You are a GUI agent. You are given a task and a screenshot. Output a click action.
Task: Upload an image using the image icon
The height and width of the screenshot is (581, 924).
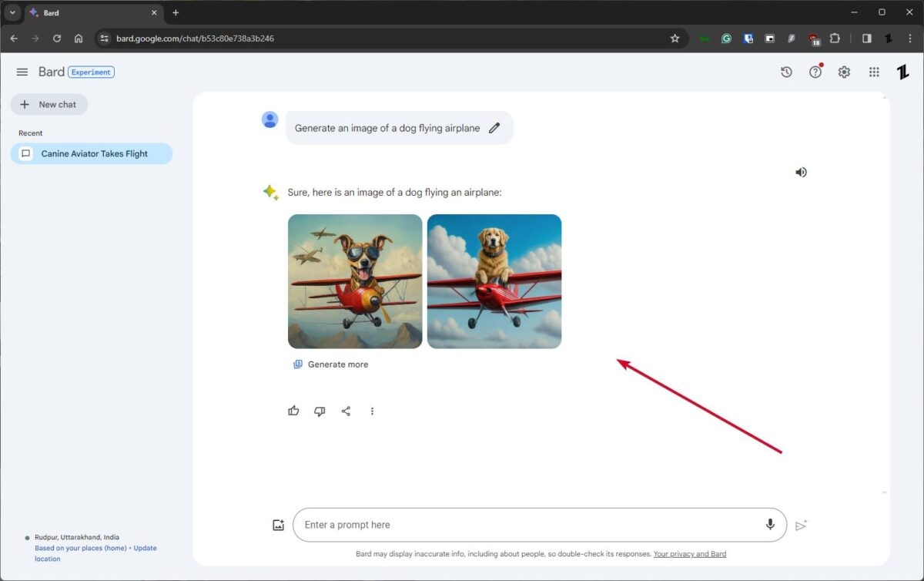tap(278, 525)
